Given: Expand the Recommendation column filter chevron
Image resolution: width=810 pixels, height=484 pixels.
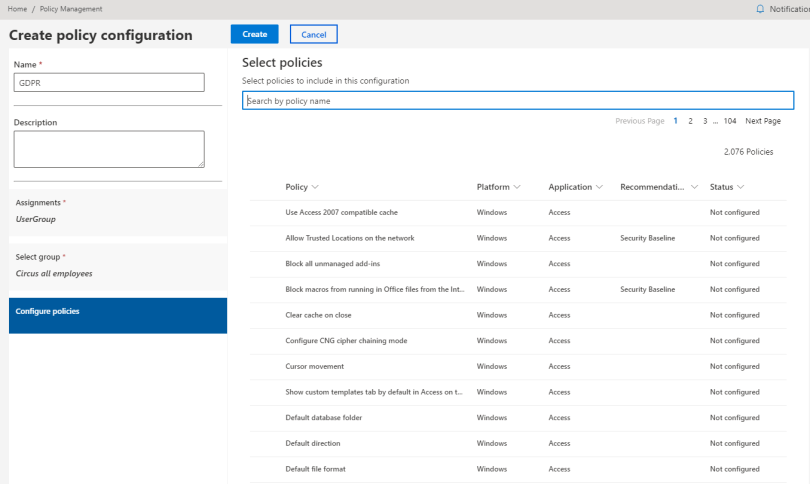Looking at the screenshot, I should coord(694,187).
